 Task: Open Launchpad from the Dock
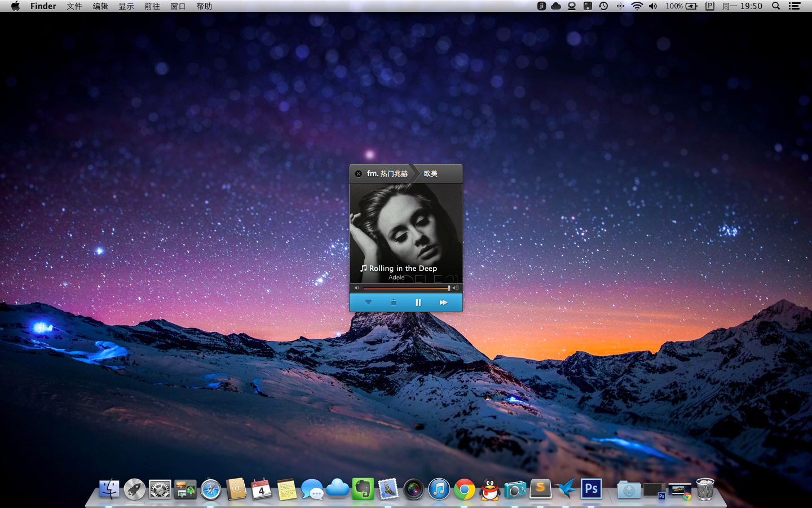[135, 489]
